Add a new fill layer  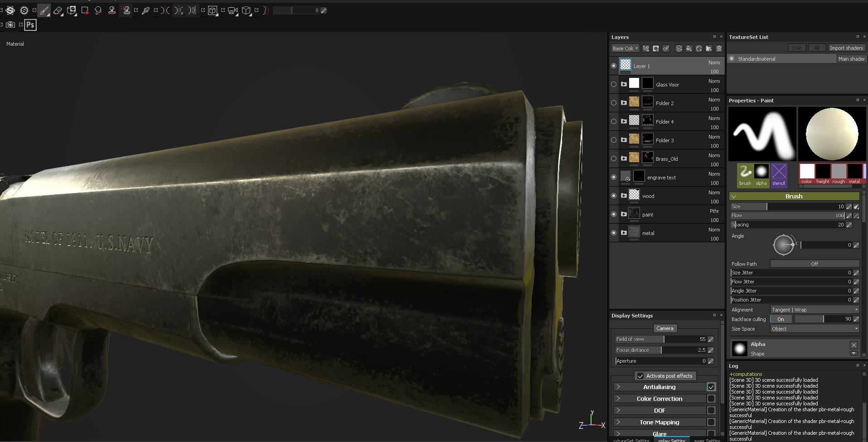click(689, 48)
